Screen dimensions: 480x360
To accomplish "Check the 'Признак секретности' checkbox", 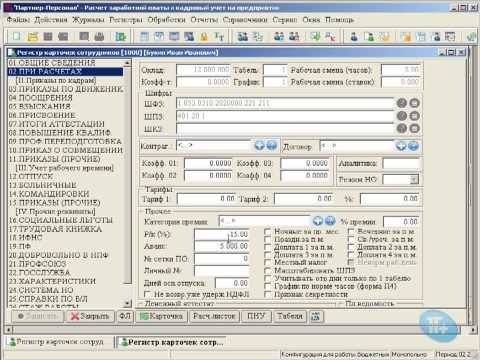I will [x=267, y=294].
